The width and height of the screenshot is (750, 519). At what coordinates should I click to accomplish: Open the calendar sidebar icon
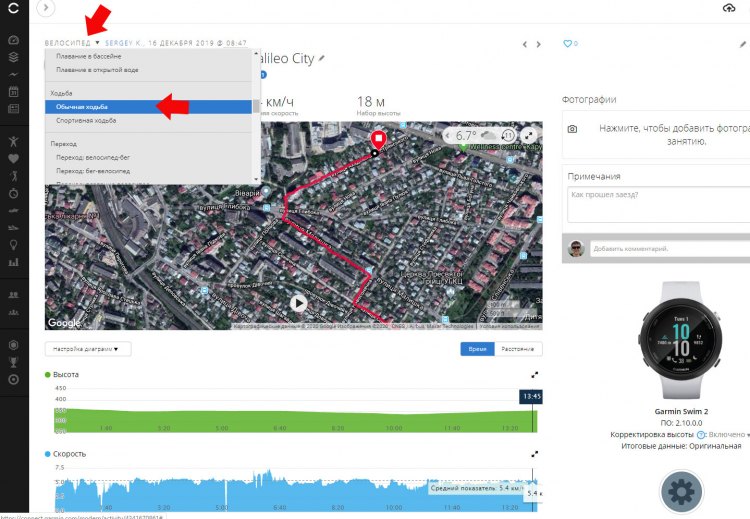pos(14,92)
